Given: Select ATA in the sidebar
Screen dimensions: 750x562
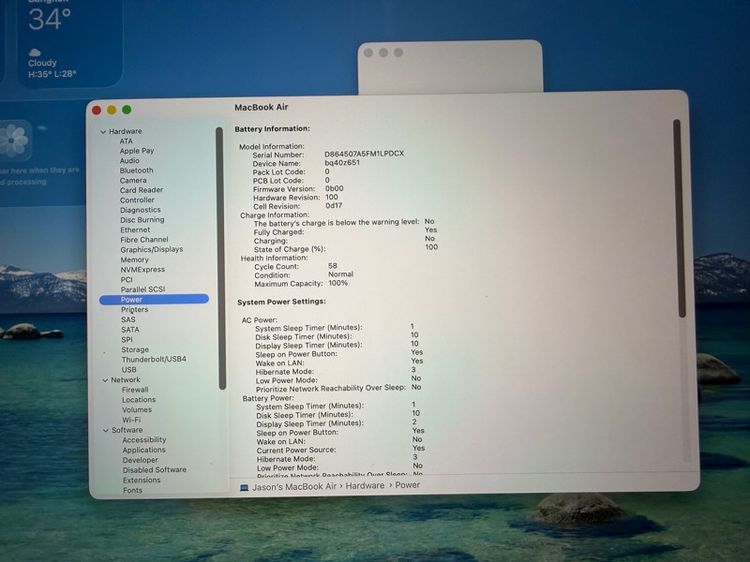Looking at the screenshot, I should (x=126, y=141).
